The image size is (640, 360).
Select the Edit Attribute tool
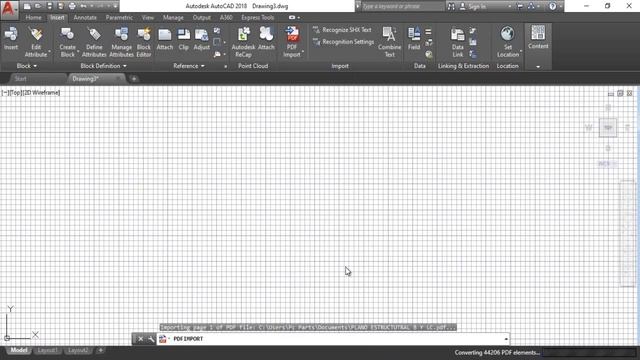(x=36, y=42)
